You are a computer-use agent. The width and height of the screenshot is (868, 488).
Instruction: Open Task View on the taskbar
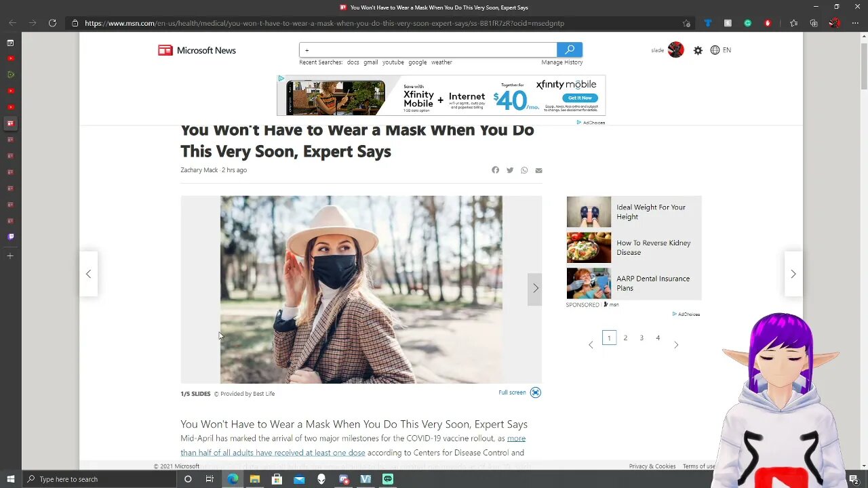[x=210, y=479]
